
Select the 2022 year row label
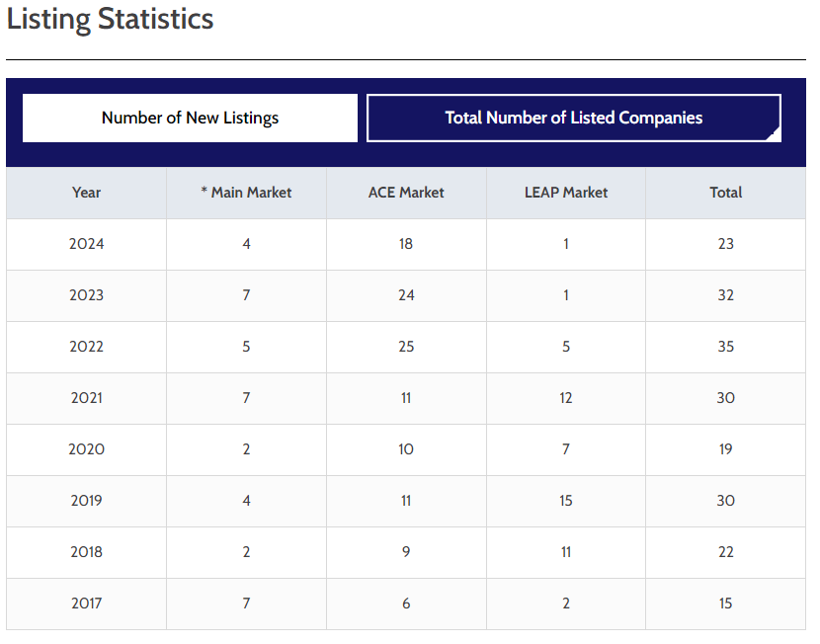[86, 347]
